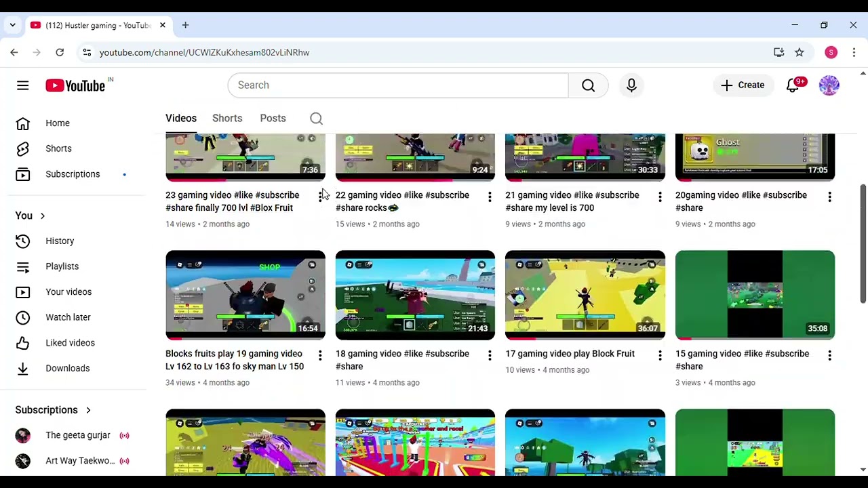This screenshot has width=868, height=488.
Task: Open options for the 20gaming video
Action: point(829,197)
